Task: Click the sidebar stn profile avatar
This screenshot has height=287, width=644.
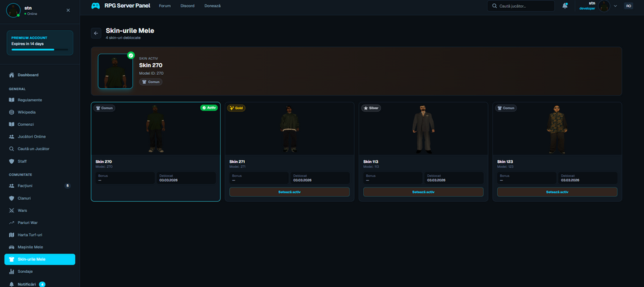Action: click(14, 10)
